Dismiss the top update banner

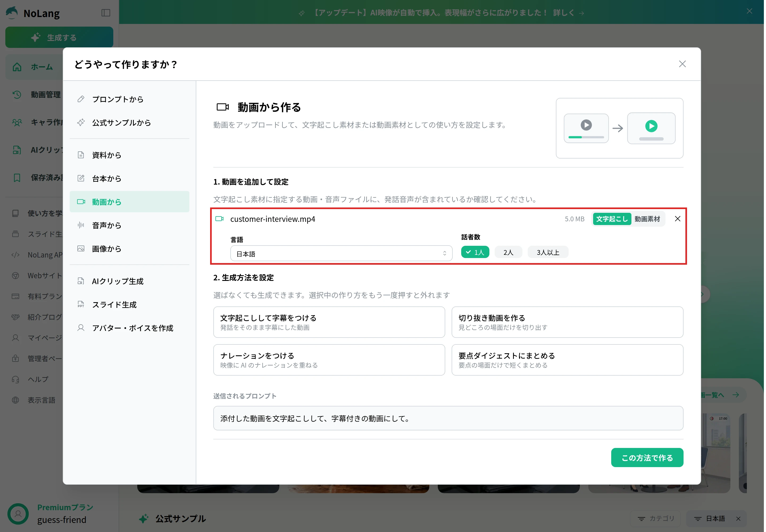coord(749,11)
